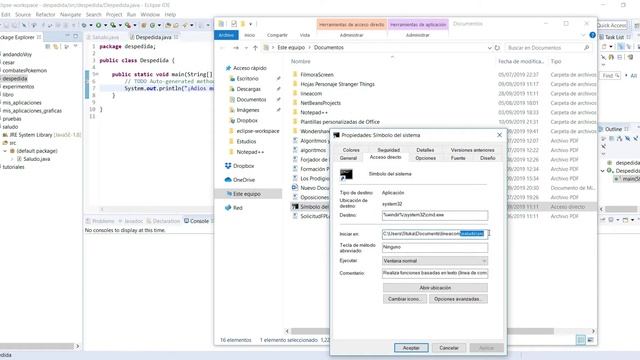
Task: Click the Buscar en Documentos search box
Action: pyautogui.click(x=548, y=48)
